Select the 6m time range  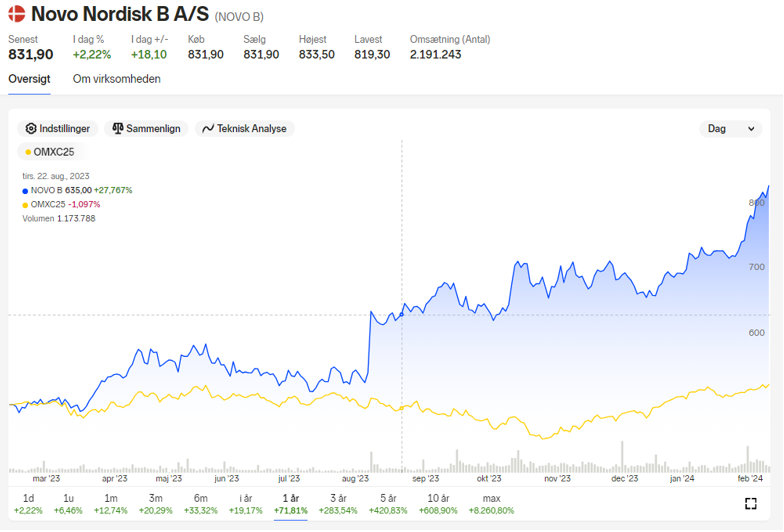pyautogui.click(x=200, y=504)
